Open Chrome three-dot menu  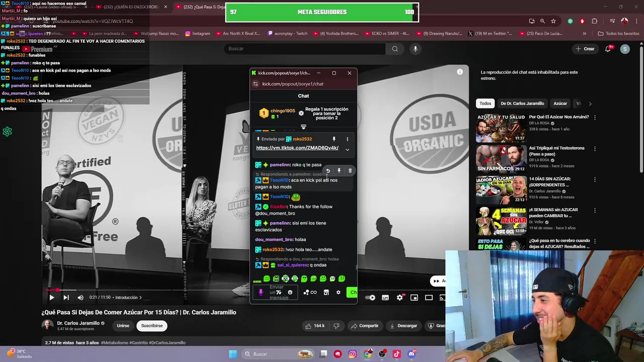[x=636, y=21]
